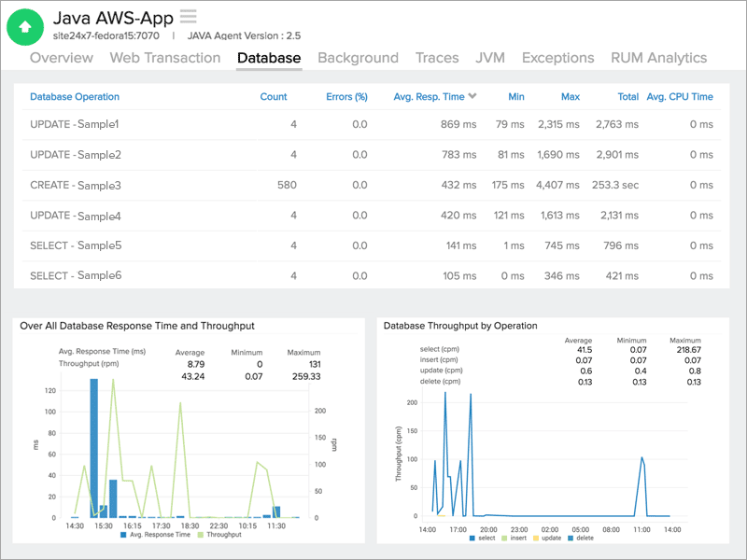View the Exceptions tab

pyautogui.click(x=557, y=58)
